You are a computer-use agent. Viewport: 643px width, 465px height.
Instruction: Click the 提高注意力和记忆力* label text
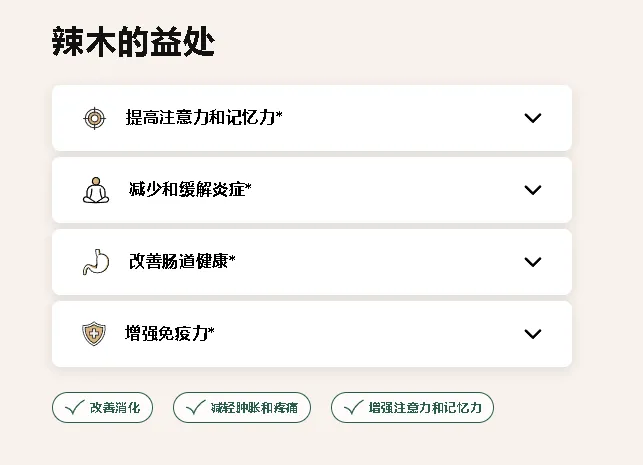tap(204, 118)
